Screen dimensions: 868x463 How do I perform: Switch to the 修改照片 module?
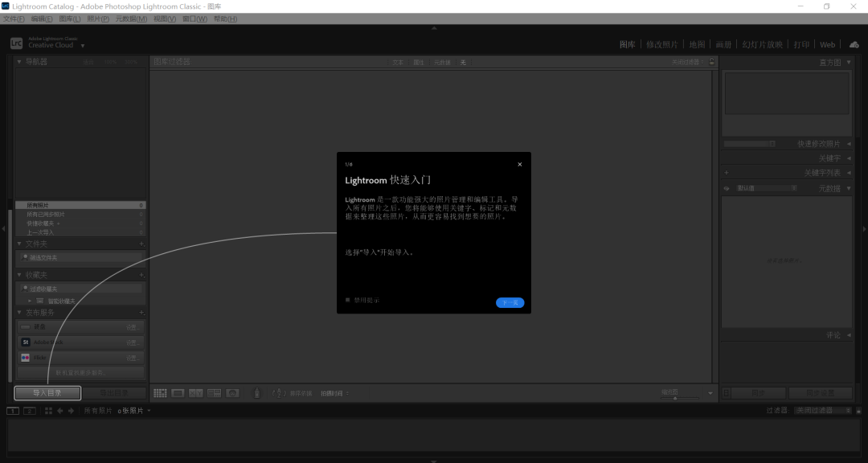[662, 45]
